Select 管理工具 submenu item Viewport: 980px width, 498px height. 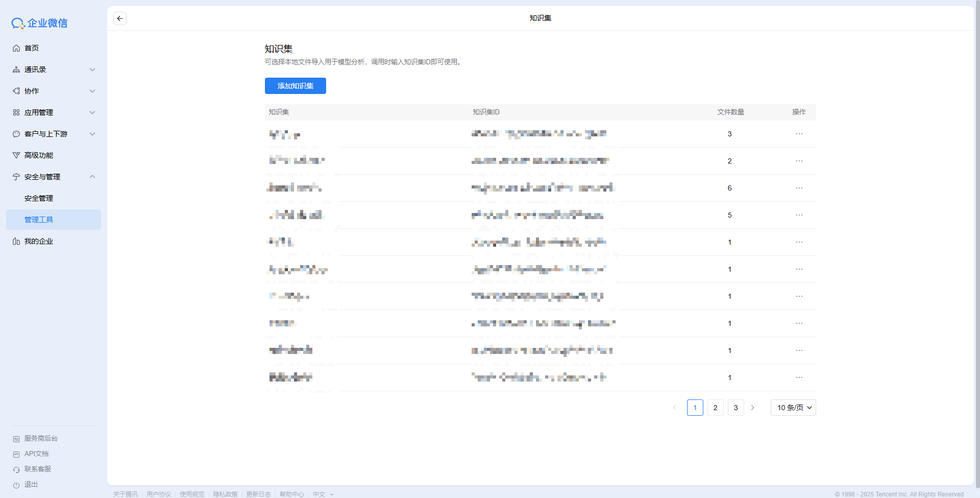tap(39, 220)
